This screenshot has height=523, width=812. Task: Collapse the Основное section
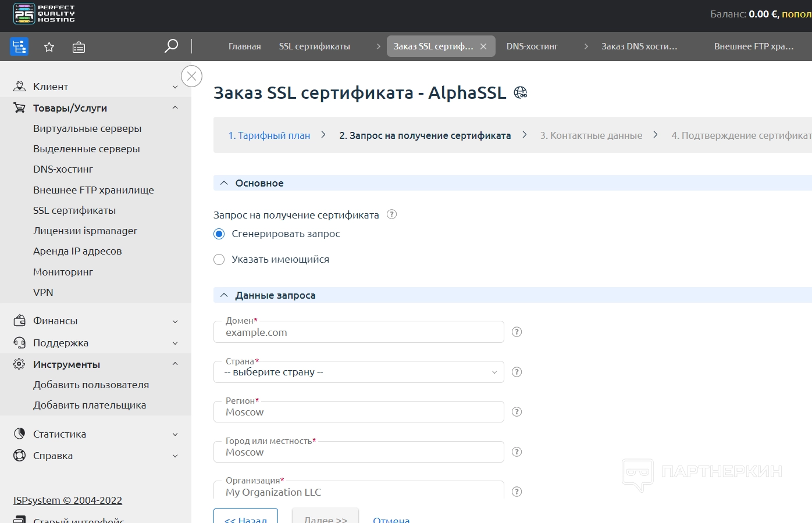click(x=224, y=183)
